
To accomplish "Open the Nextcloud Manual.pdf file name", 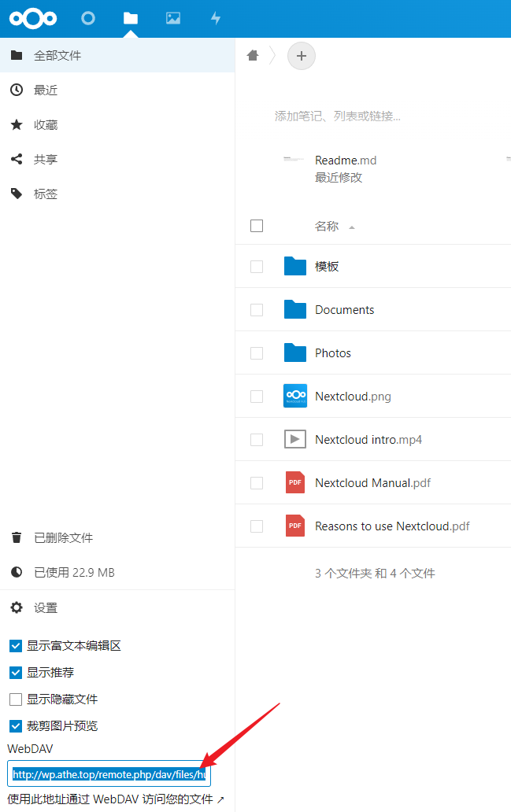I will click(x=372, y=482).
